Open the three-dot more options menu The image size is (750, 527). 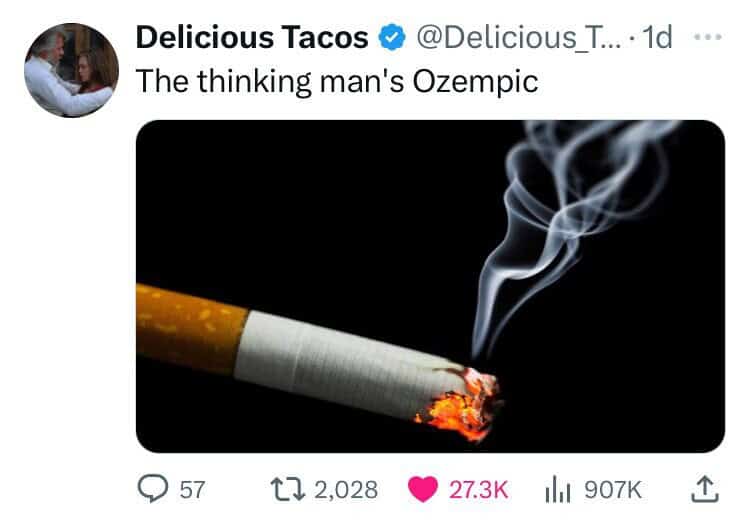click(708, 36)
